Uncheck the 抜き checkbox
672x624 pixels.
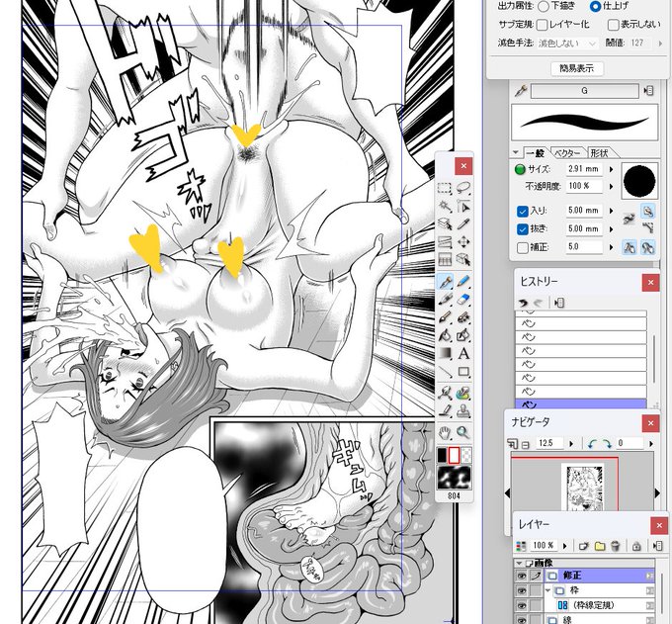pos(522,229)
